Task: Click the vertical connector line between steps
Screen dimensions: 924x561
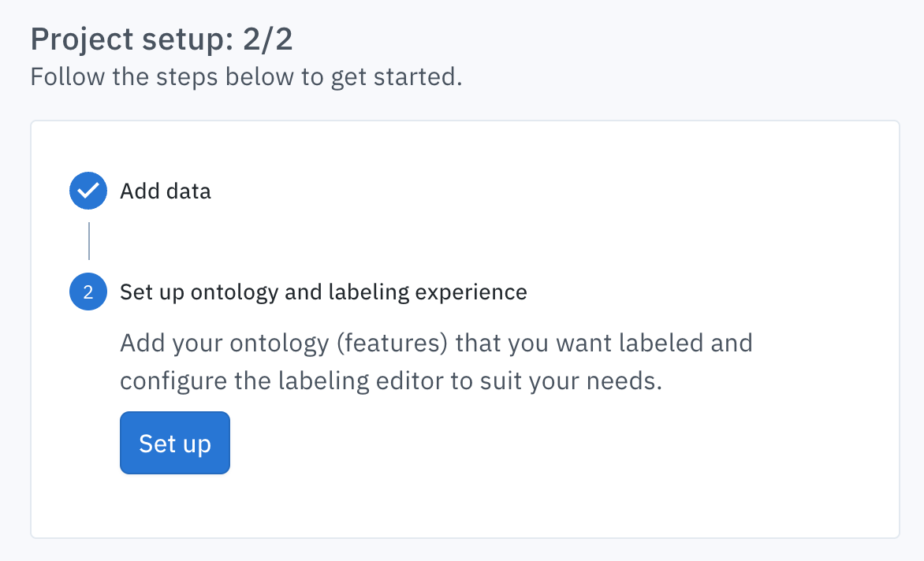Action: point(89,241)
